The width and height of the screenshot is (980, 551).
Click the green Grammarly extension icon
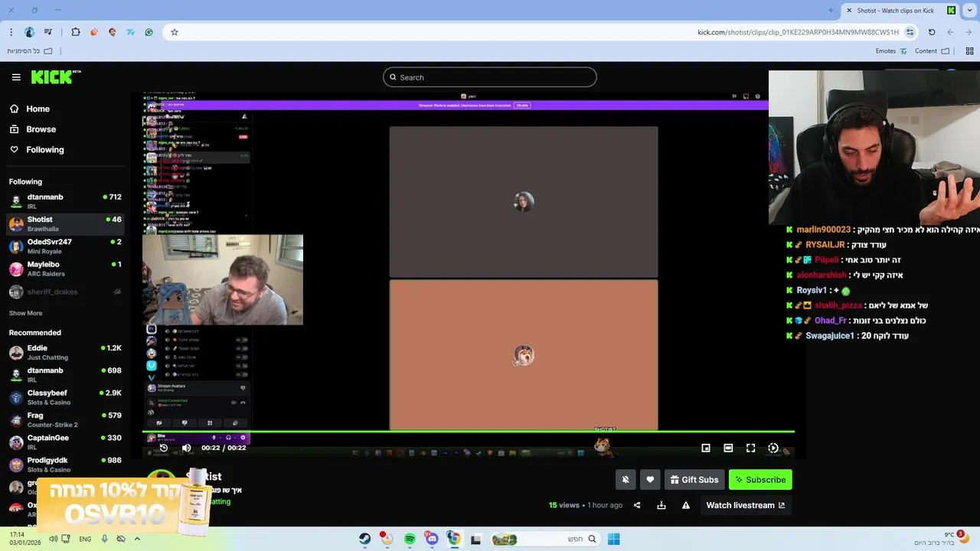[149, 32]
